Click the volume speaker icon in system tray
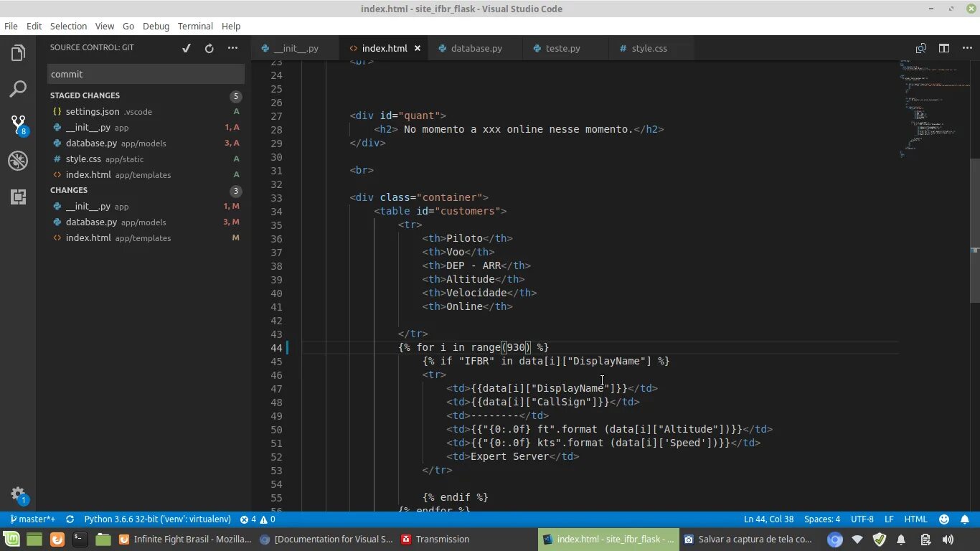Viewport: 980px width, 551px height. (948, 540)
